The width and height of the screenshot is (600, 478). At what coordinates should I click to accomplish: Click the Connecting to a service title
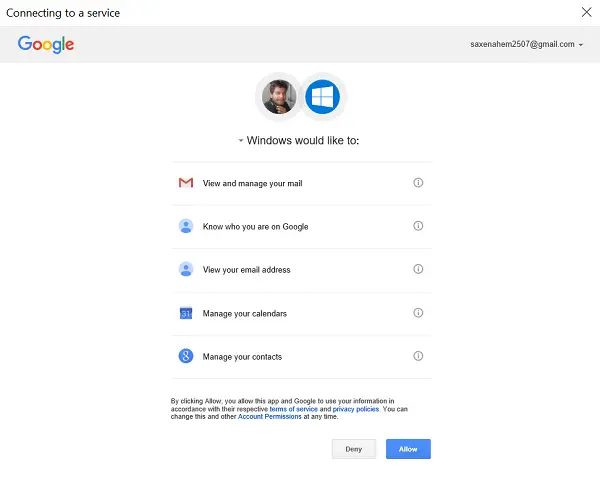(x=63, y=13)
